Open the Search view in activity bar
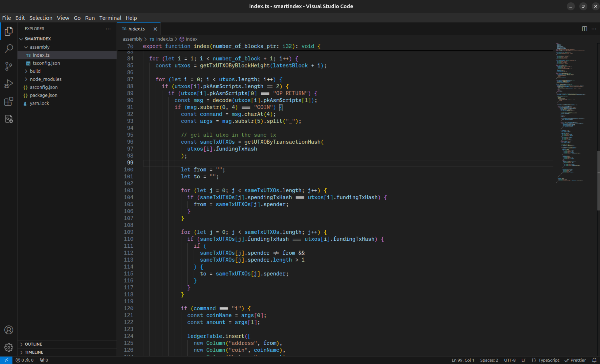Screen dimensions: 600x364 click(x=9, y=48)
